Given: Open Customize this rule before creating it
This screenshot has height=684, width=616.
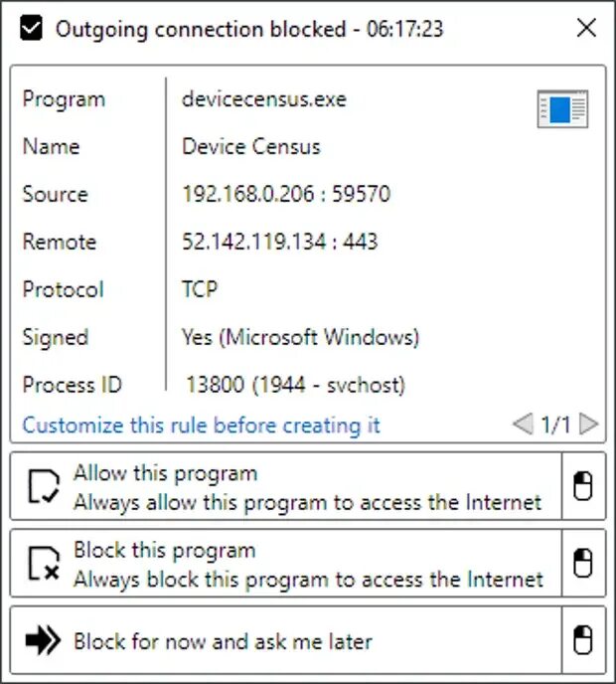Looking at the screenshot, I should pos(201,426).
